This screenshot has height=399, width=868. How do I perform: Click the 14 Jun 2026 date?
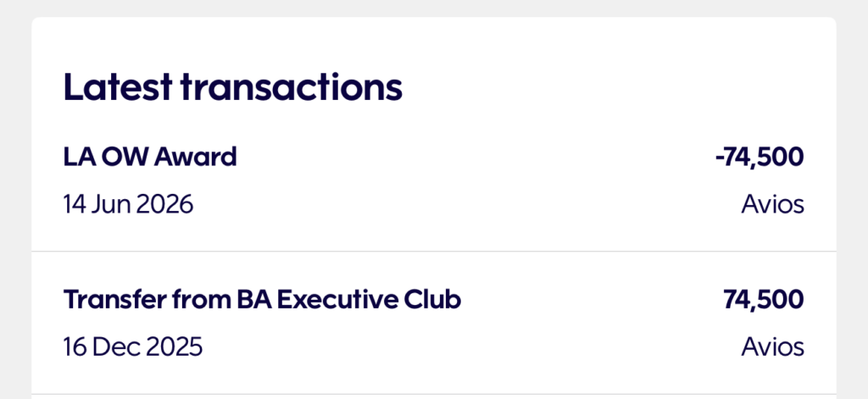(128, 204)
